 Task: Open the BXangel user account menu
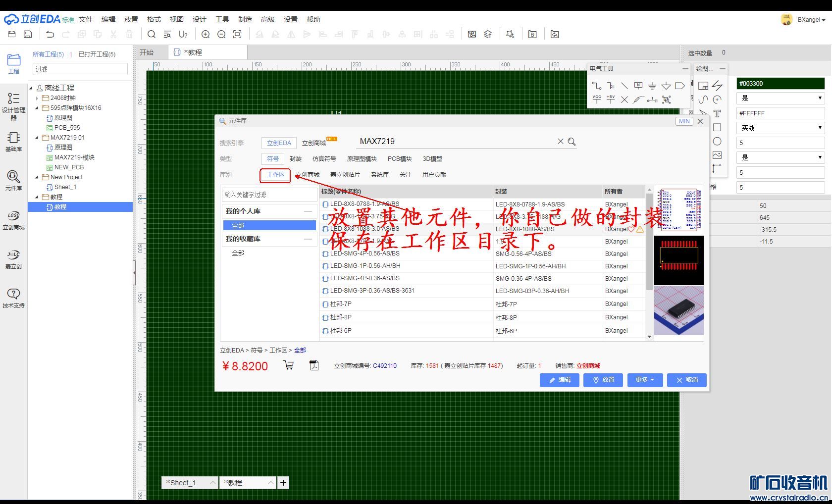click(x=811, y=20)
